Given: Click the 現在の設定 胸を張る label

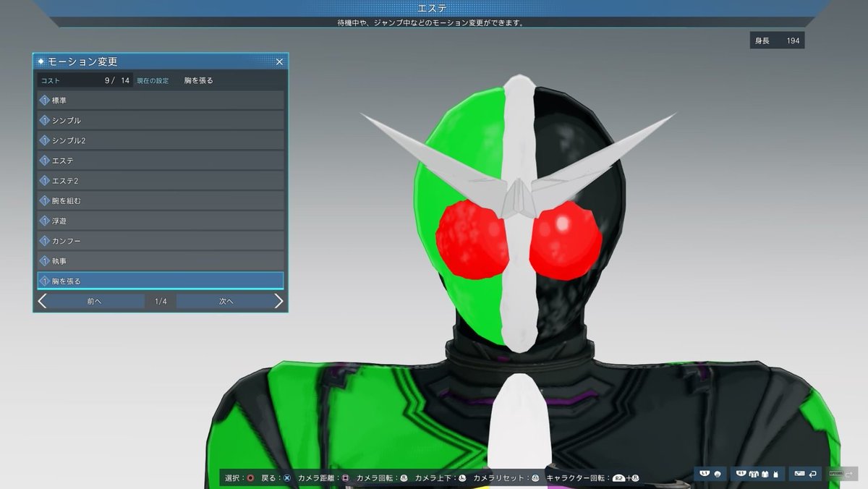Looking at the screenshot, I should tap(175, 80).
